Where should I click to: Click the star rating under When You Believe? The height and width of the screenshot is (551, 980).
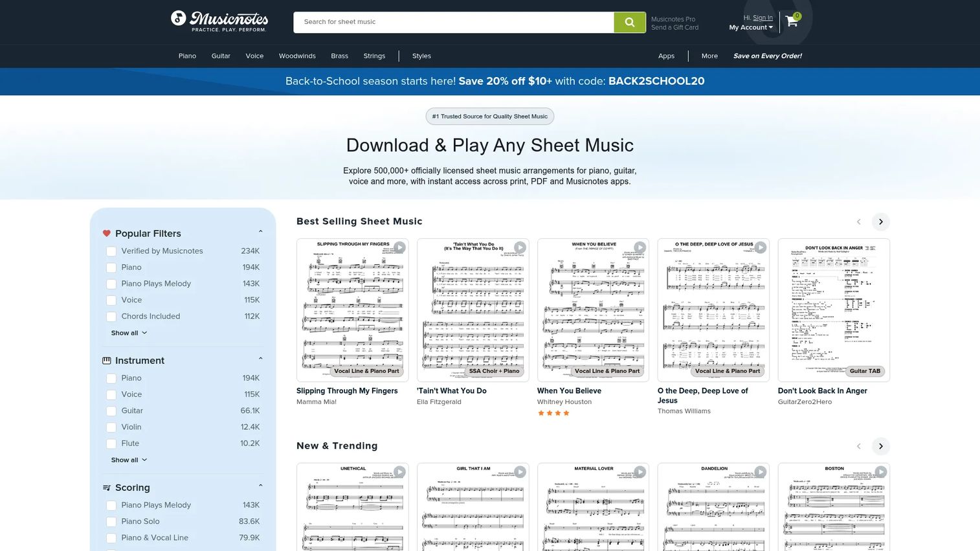pos(553,413)
